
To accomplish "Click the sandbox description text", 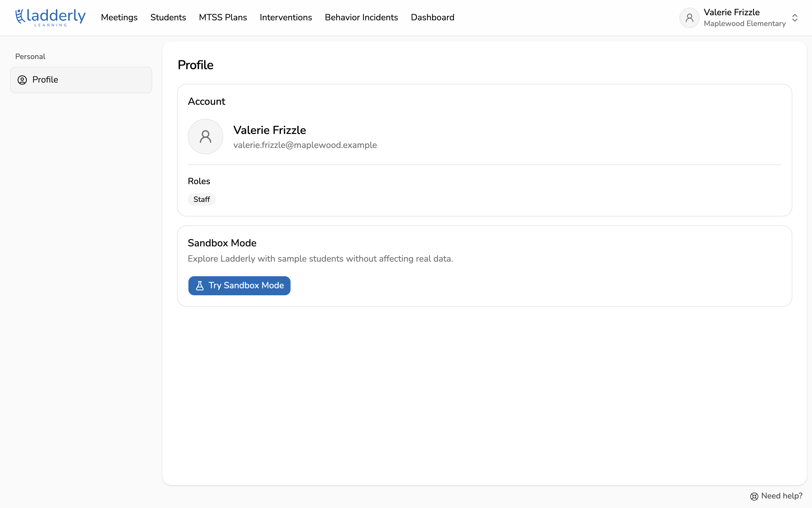I will point(320,259).
